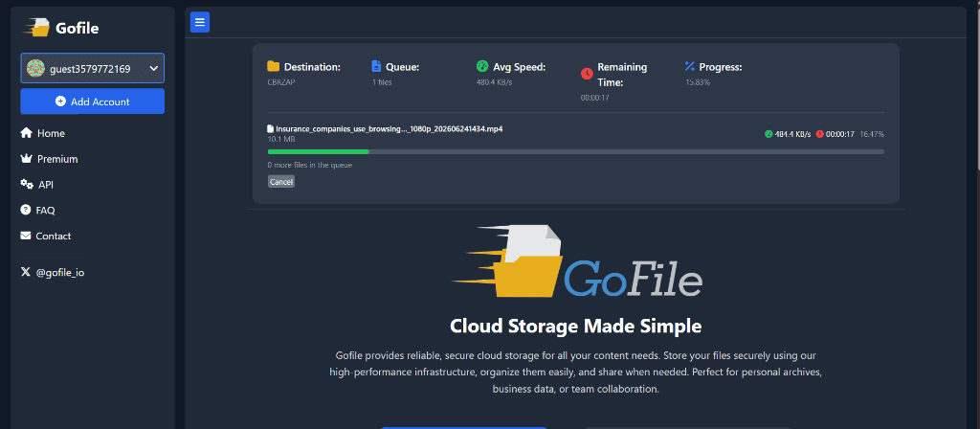Click the 15.83% progress value
The height and width of the screenshot is (429, 980).
pyautogui.click(x=698, y=82)
